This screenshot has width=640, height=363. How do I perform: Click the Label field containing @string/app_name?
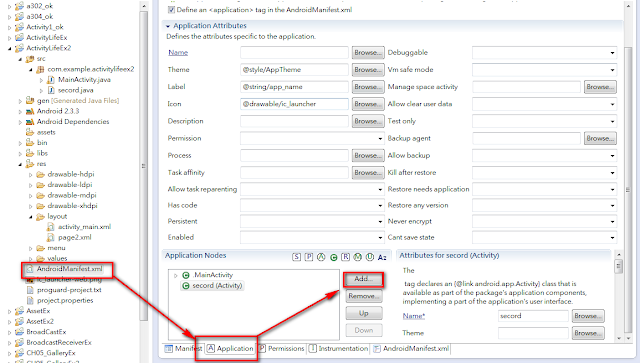(x=294, y=87)
